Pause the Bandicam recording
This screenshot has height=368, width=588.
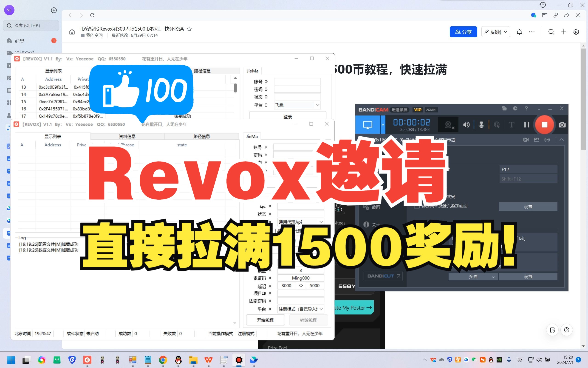[x=527, y=125]
